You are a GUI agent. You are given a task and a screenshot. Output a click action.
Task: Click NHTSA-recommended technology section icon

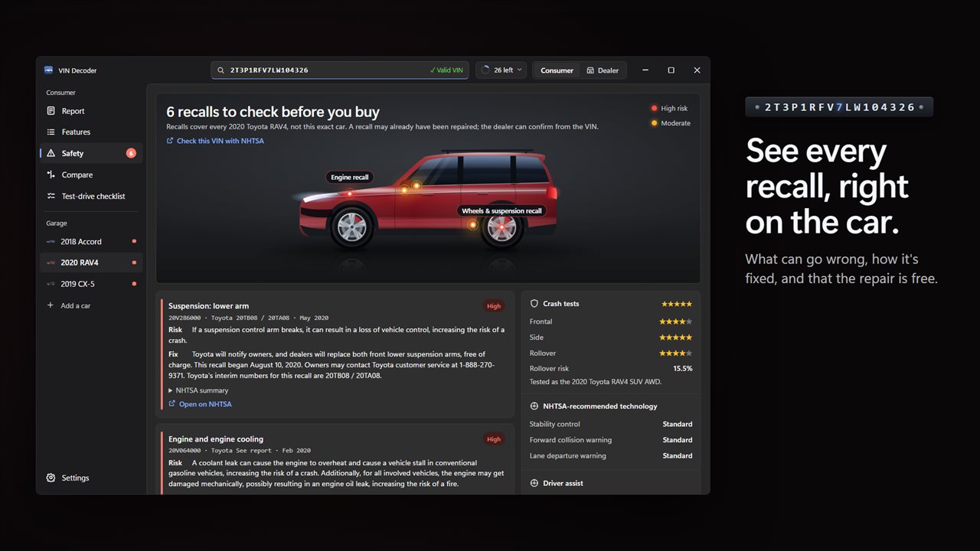coord(534,406)
